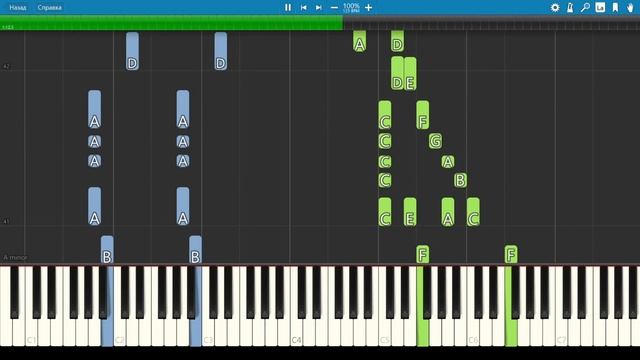This screenshot has height=360, width=640.
Task: Open the hand selection icon
Action: [630, 7]
